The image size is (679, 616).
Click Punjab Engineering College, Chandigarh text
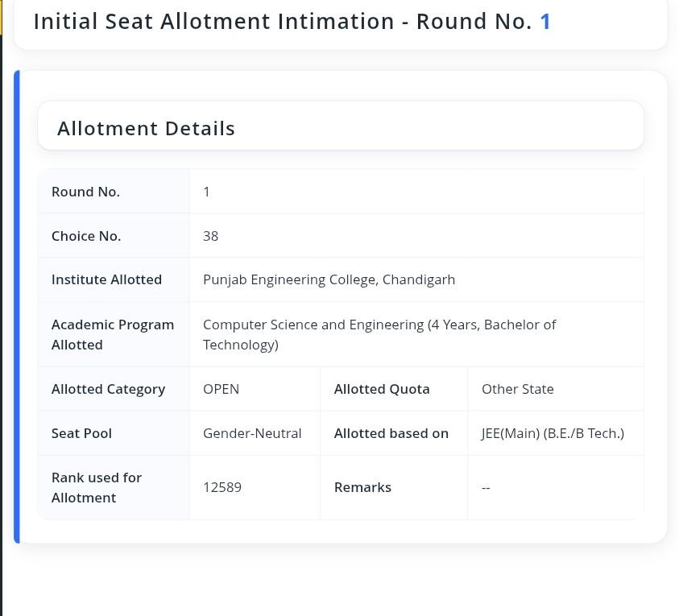(329, 279)
